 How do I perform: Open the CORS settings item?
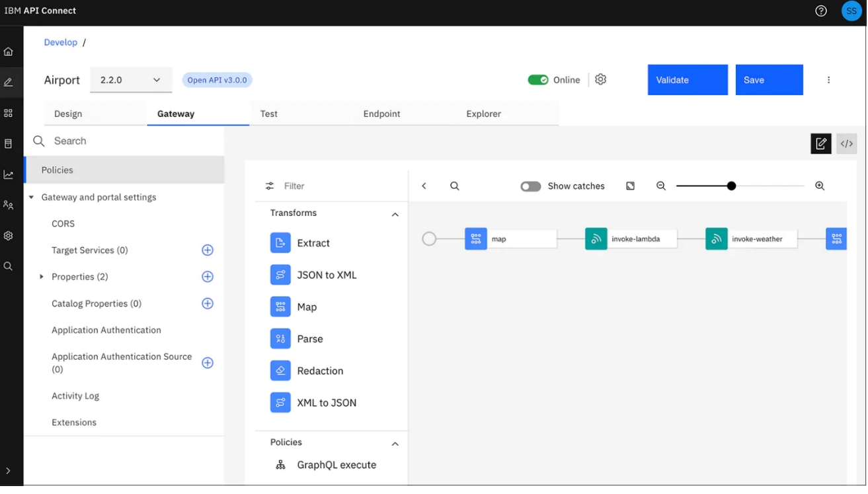63,224
